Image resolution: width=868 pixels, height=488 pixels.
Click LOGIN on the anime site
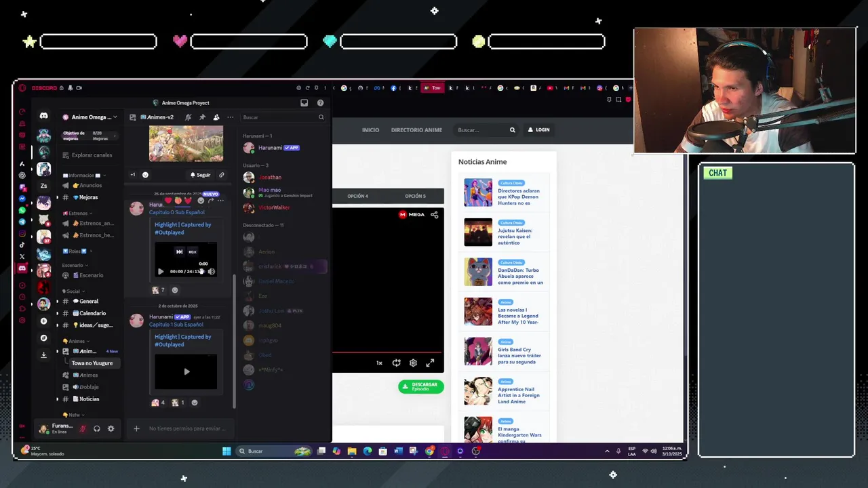coord(539,129)
